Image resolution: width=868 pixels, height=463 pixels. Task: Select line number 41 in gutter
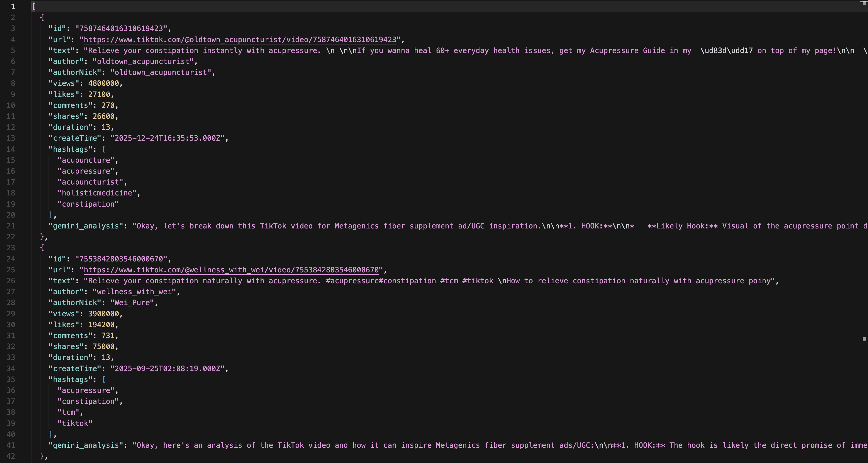pos(11,445)
